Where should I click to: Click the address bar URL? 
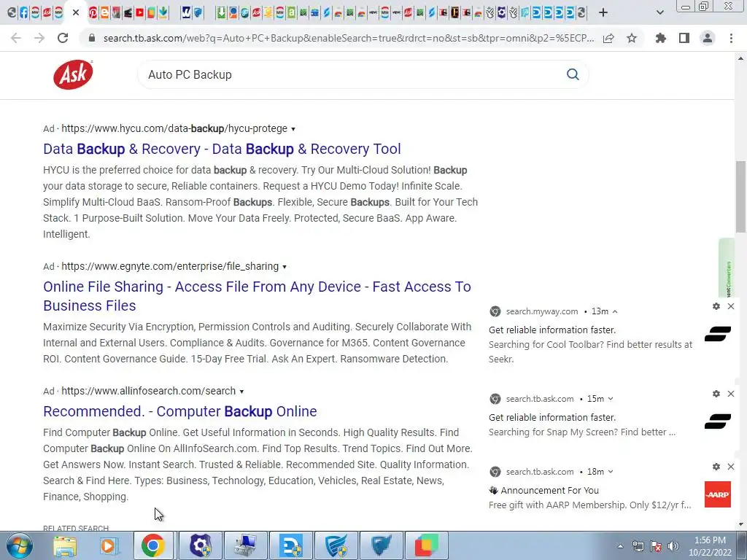pos(348,38)
